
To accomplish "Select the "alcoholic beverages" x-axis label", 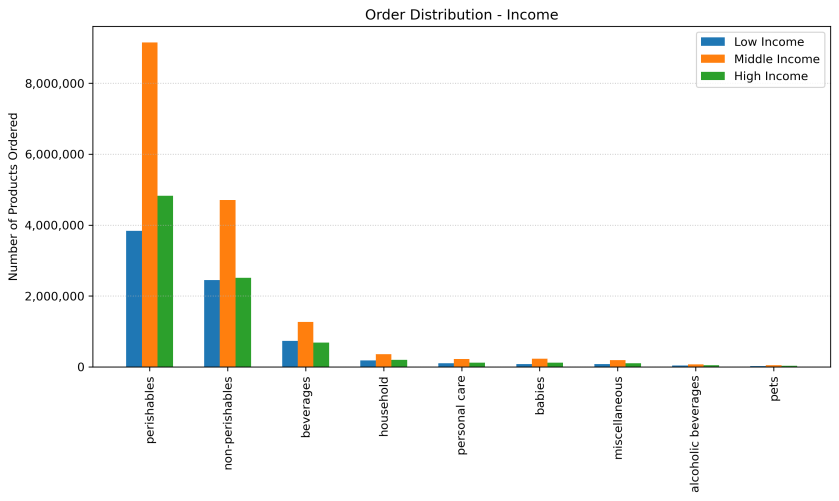I will pyautogui.click(x=696, y=434).
